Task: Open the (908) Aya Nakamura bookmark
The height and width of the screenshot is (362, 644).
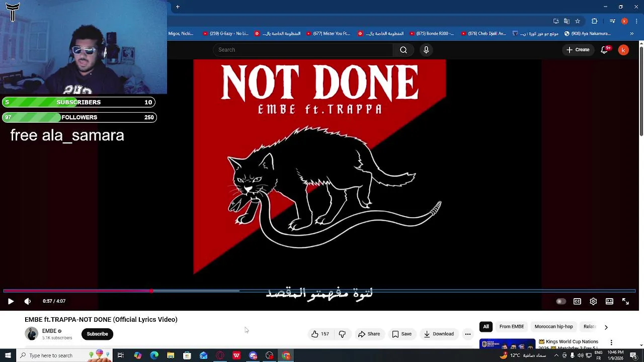Action: coord(588,34)
